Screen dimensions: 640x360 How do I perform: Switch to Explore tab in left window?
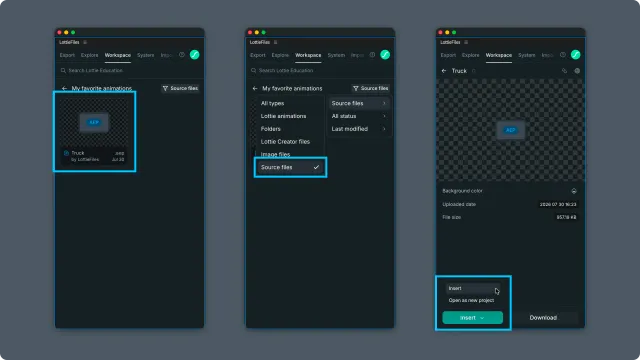pos(89,55)
